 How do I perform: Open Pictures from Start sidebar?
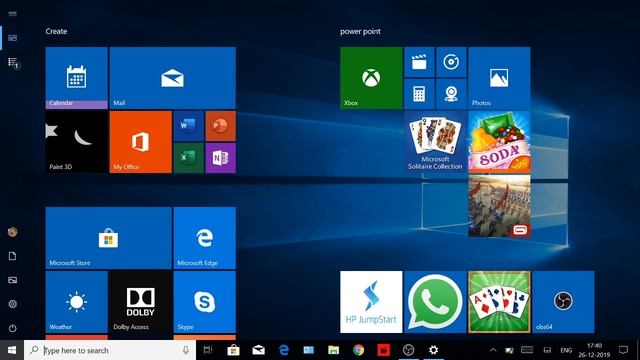pos(12,280)
